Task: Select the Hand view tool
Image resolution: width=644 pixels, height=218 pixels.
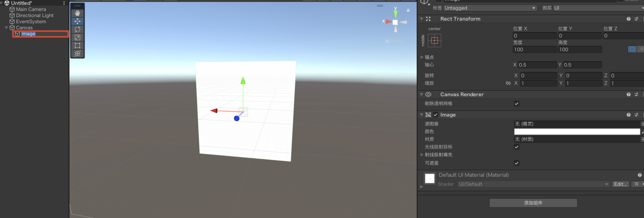Action: 77,13
